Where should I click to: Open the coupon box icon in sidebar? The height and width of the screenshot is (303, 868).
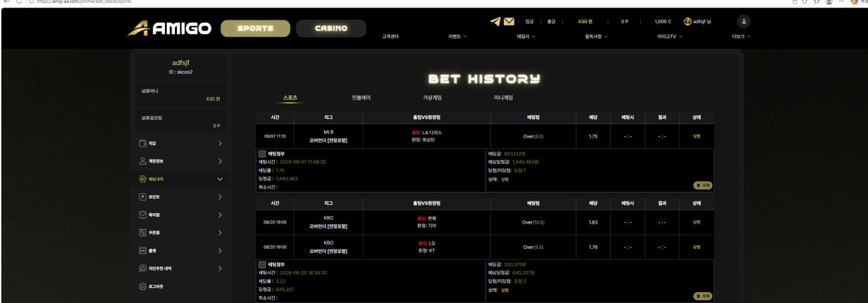tap(143, 233)
